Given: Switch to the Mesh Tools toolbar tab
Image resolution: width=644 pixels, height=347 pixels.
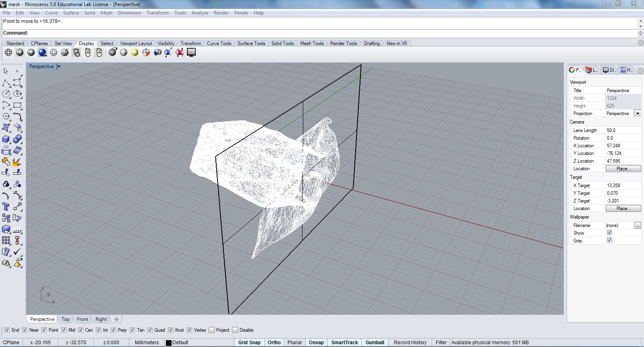Looking at the screenshot, I should point(312,43).
